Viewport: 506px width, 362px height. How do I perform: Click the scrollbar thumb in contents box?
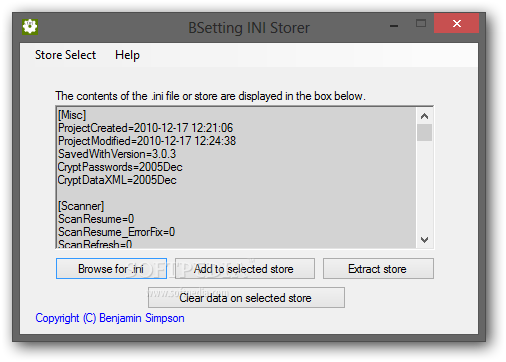tap(424, 133)
